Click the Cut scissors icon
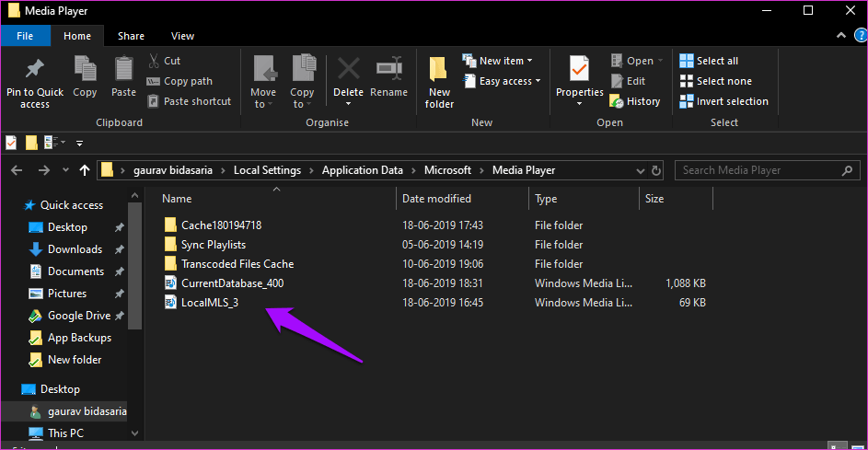 pos(154,61)
